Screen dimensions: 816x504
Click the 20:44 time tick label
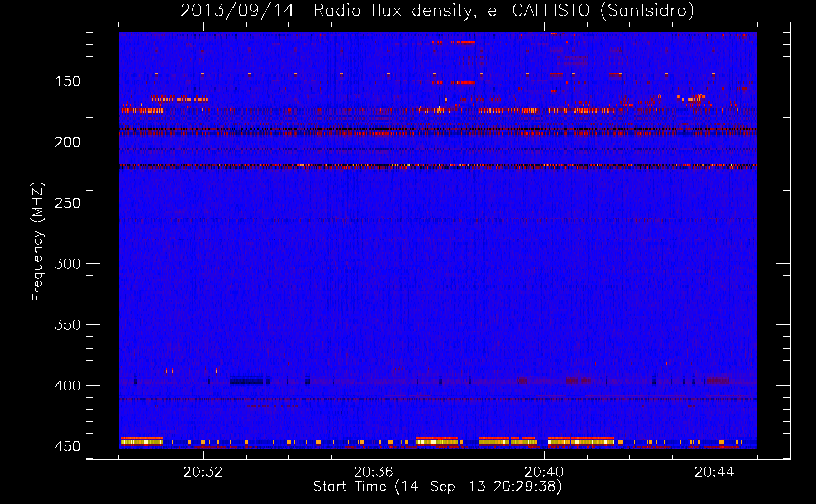click(x=715, y=472)
